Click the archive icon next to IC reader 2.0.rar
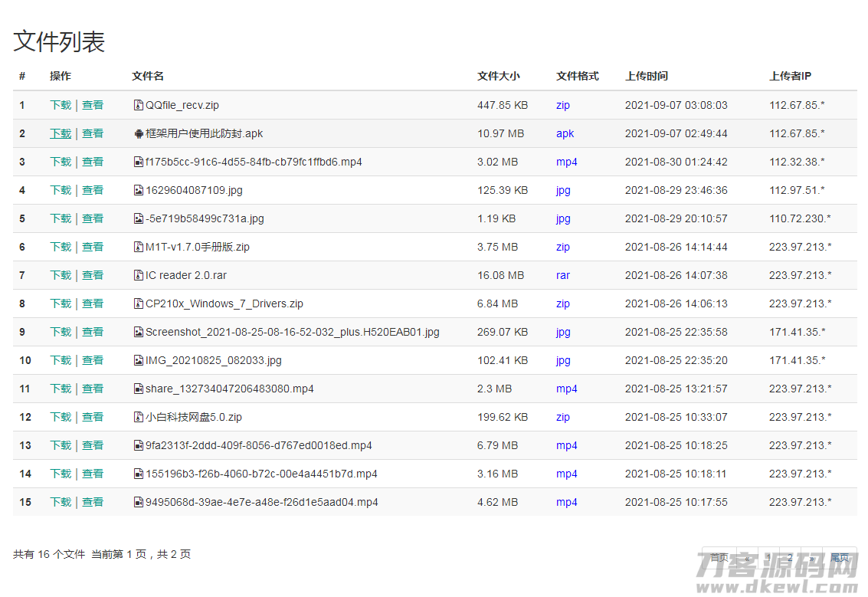Screen dimensions: 868x597 point(139,275)
